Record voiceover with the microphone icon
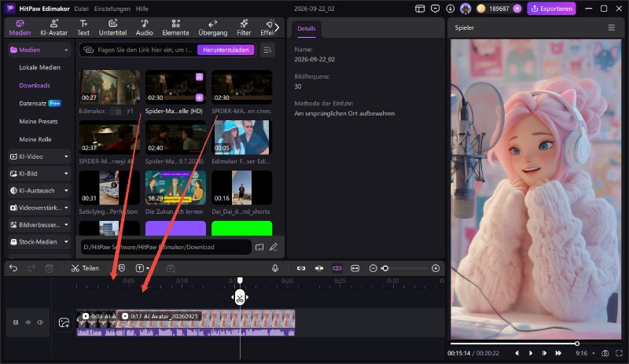Screen dimensions: 629x364 click(x=275, y=268)
